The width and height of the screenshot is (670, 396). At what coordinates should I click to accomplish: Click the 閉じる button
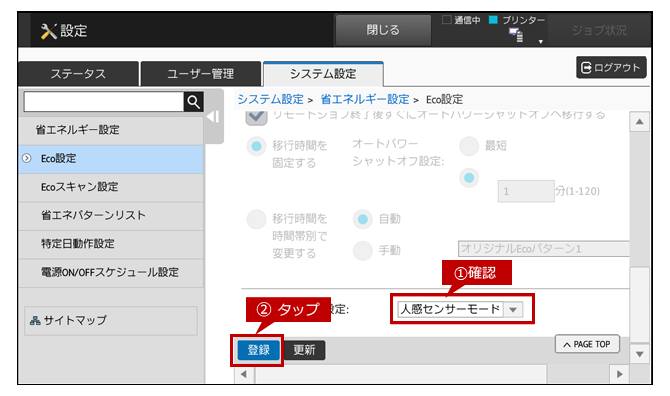[x=383, y=30]
